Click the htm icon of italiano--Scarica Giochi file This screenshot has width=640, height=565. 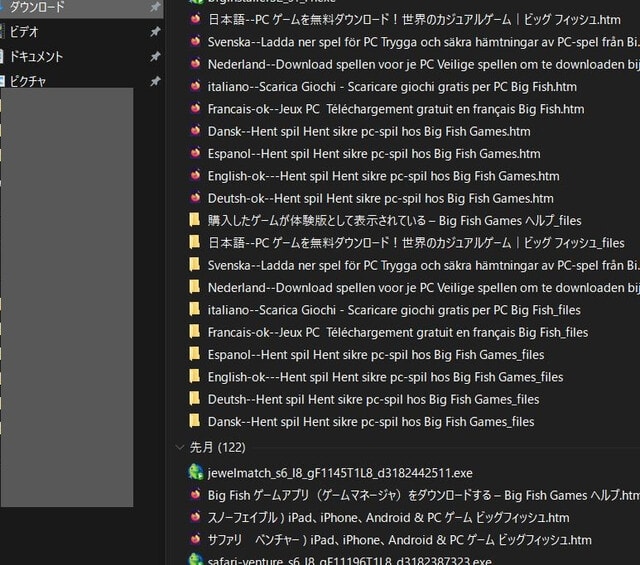[x=196, y=86]
